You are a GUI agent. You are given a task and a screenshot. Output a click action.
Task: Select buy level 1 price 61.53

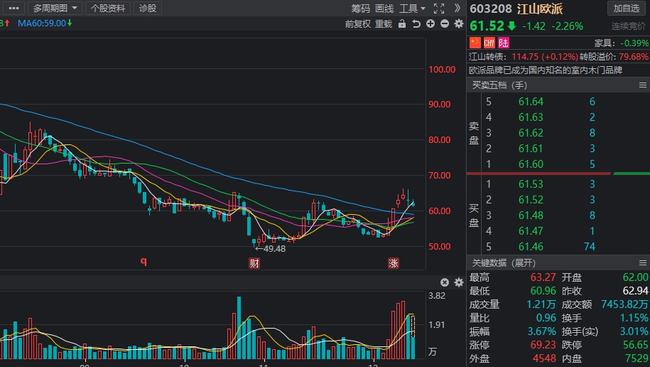(531, 184)
